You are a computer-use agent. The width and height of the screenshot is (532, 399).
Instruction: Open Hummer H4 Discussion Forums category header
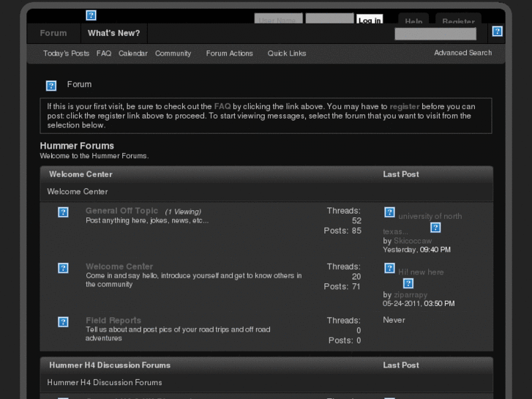tap(110, 365)
